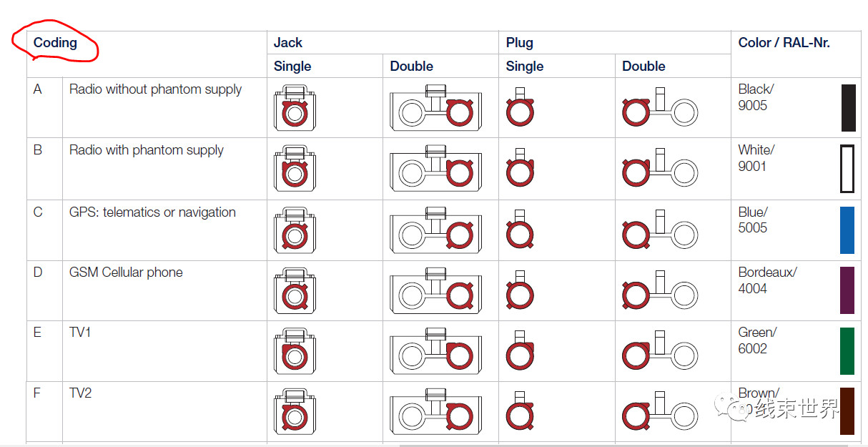
Task: Click the black 9005 color swatch
Action: (848, 108)
